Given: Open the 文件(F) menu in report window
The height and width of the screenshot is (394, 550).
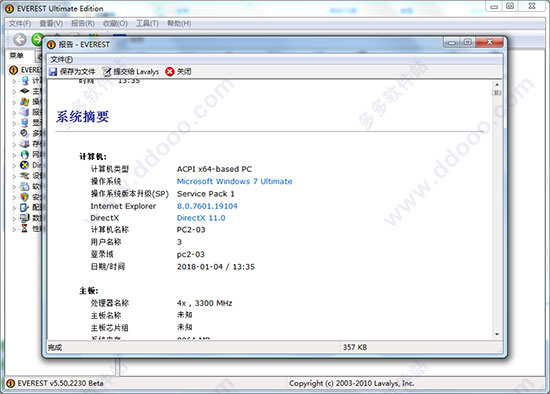Looking at the screenshot, I should point(61,59).
